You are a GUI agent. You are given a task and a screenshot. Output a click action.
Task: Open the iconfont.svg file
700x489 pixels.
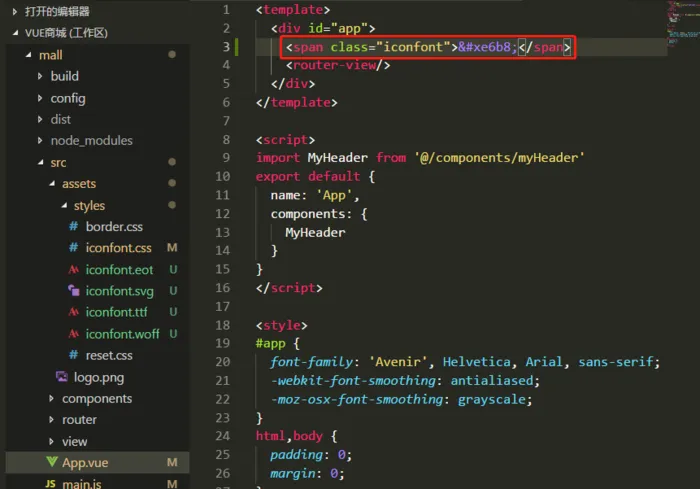click(120, 291)
